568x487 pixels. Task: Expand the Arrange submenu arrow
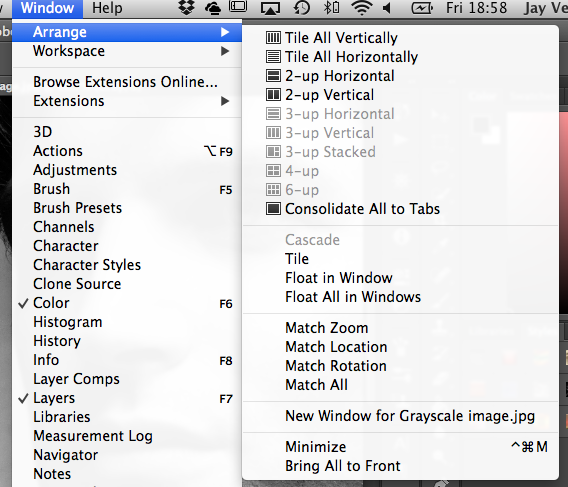click(x=225, y=32)
